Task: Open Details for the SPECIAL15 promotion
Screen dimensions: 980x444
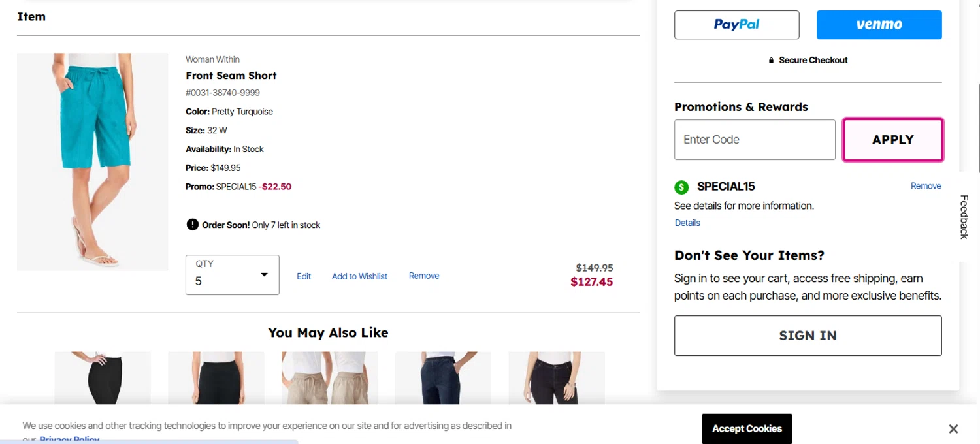Action: tap(687, 223)
